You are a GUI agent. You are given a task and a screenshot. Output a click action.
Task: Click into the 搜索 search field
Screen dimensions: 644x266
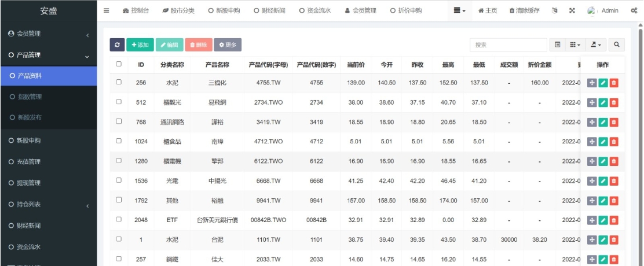tap(508, 45)
